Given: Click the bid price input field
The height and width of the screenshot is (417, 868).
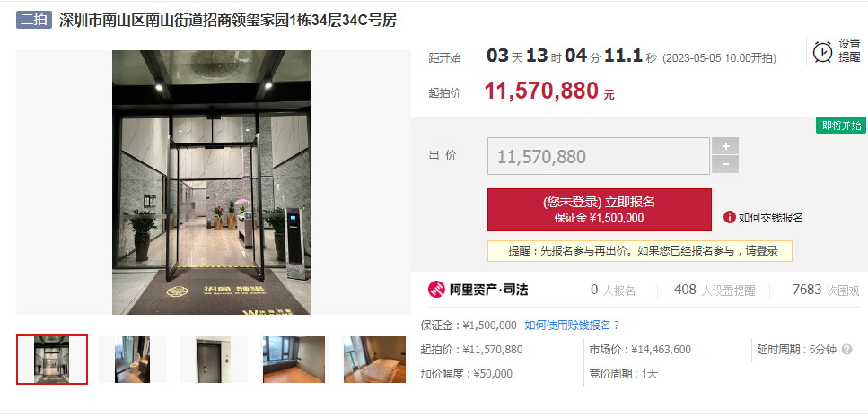Looking at the screenshot, I should click(x=599, y=157).
